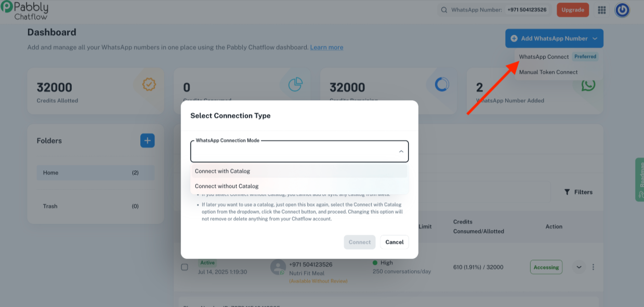Screen dimensions: 644x307
Task: Click the Filters funnel icon
Action: (x=567, y=192)
